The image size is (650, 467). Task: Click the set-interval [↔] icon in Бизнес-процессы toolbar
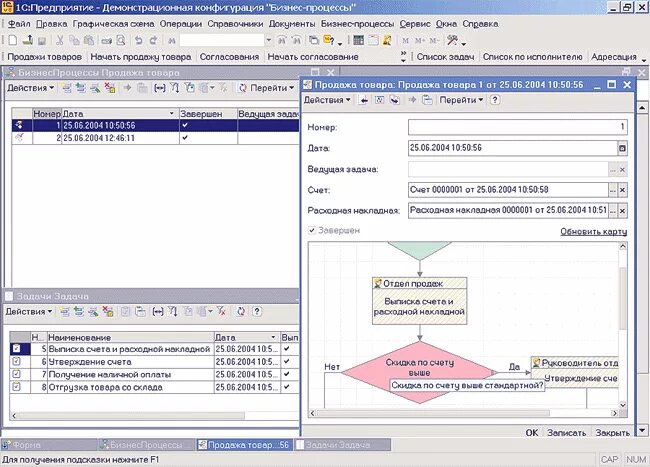click(159, 88)
